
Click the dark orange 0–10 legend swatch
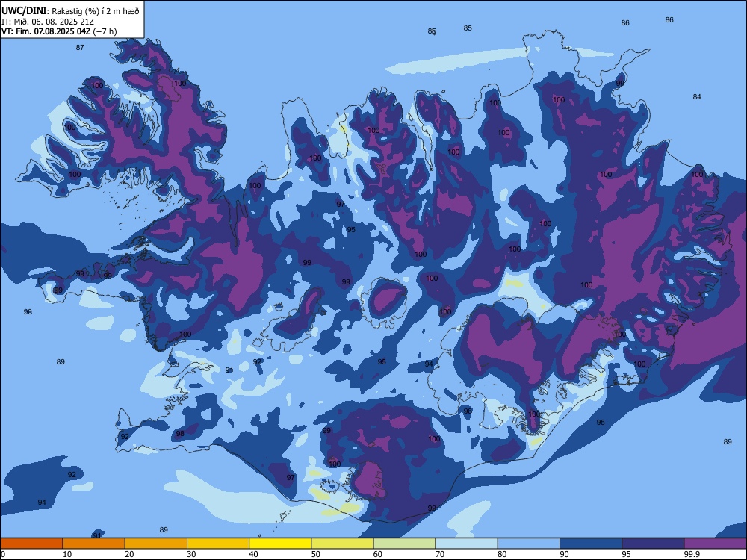[31, 544]
